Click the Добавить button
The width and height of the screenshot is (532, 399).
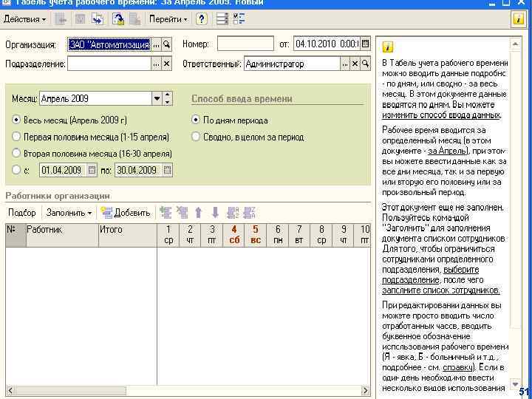tap(126, 213)
